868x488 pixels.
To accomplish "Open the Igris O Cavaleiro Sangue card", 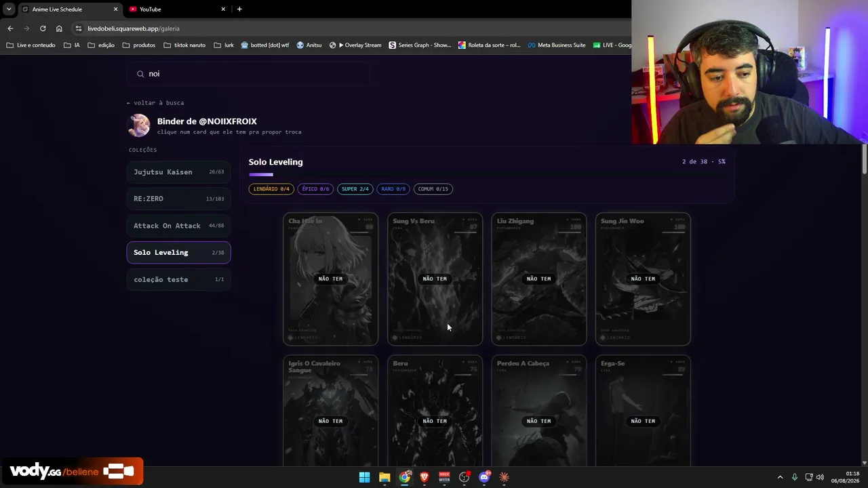I will pos(331,411).
